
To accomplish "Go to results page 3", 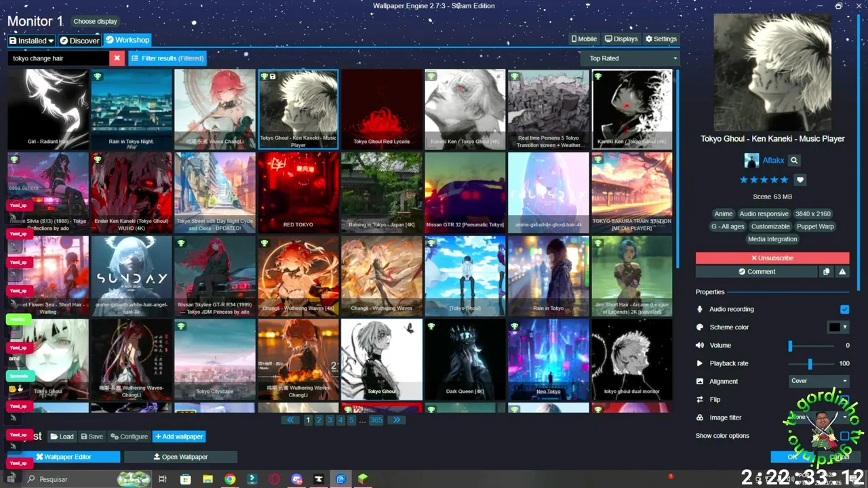I will point(330,420).
